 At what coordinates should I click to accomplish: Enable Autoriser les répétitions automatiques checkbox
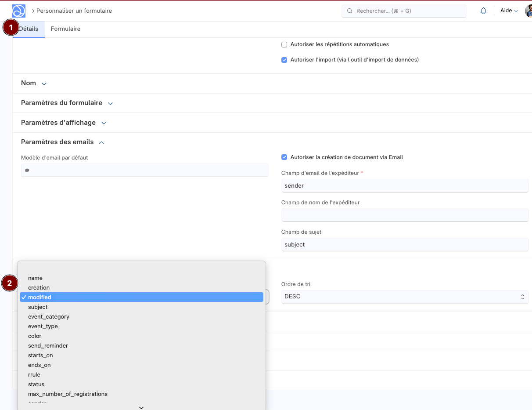[x=284, y=44]
